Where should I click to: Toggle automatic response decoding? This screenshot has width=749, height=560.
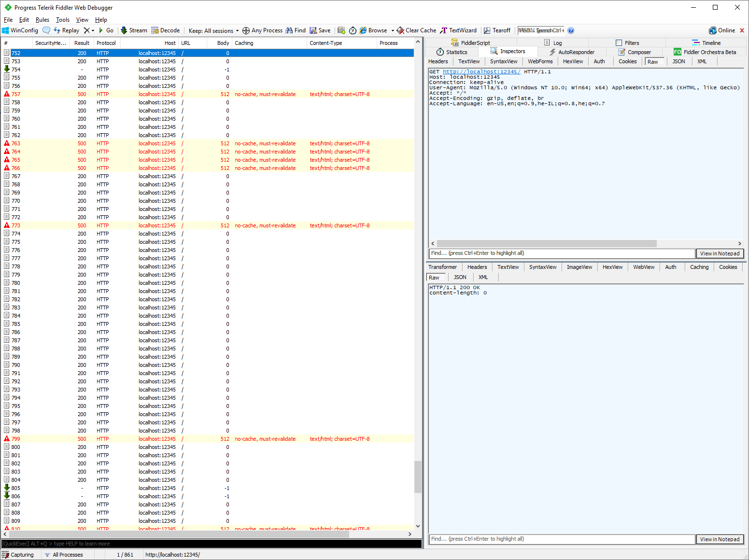click(x=166, y=30)
